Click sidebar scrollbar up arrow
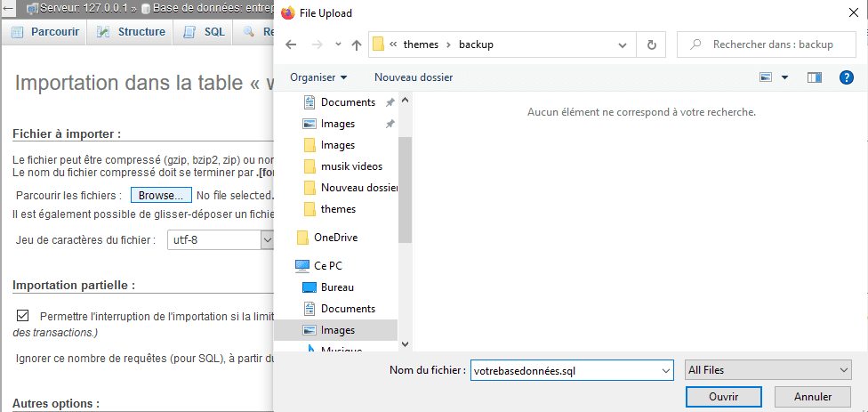Viewport: 868px width, 412px height. coord(405,101)
